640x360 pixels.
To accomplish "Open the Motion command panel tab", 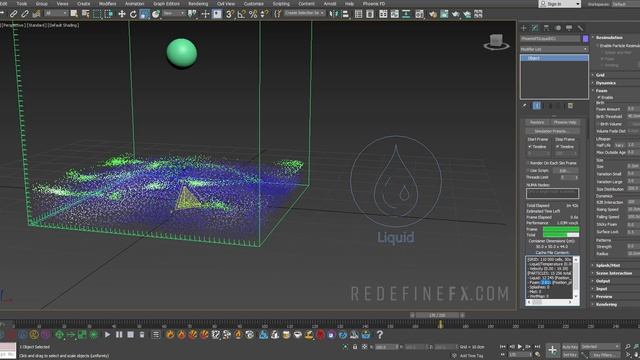I will point(558,28).
